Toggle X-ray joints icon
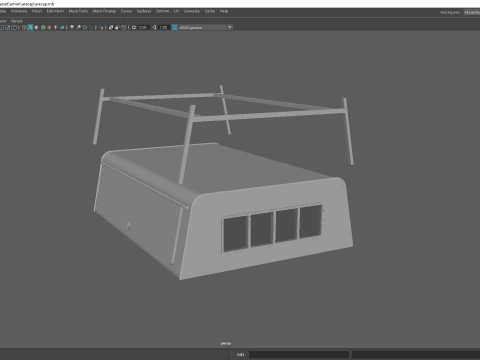 tap(123, 27)
